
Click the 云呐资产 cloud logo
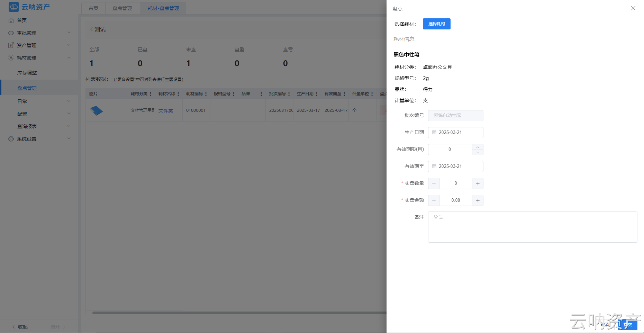tap(13, 7)
